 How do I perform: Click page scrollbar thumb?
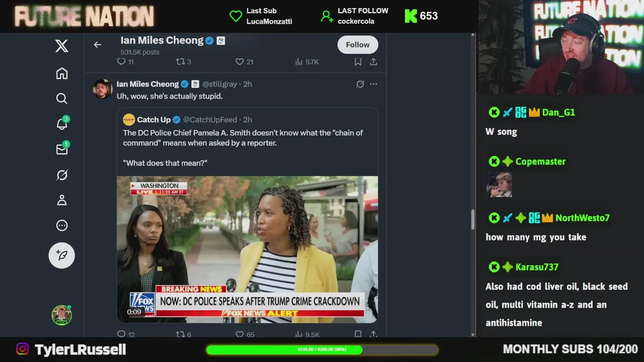(472, 219)
